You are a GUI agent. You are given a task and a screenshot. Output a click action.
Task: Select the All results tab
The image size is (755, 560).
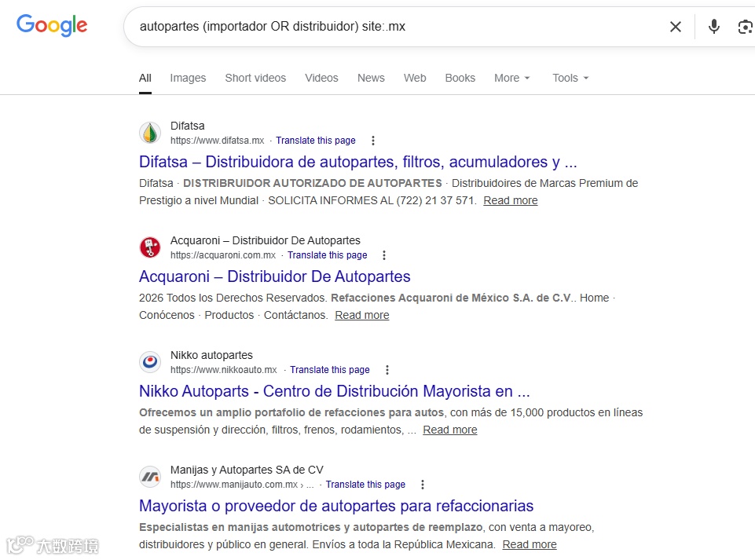point(145,78)
